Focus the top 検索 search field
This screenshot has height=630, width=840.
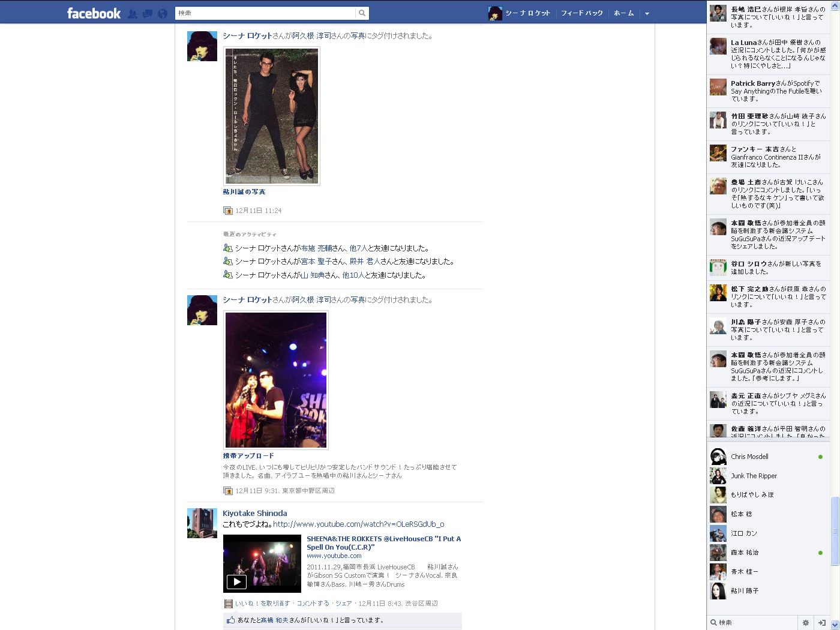(265, 13)
